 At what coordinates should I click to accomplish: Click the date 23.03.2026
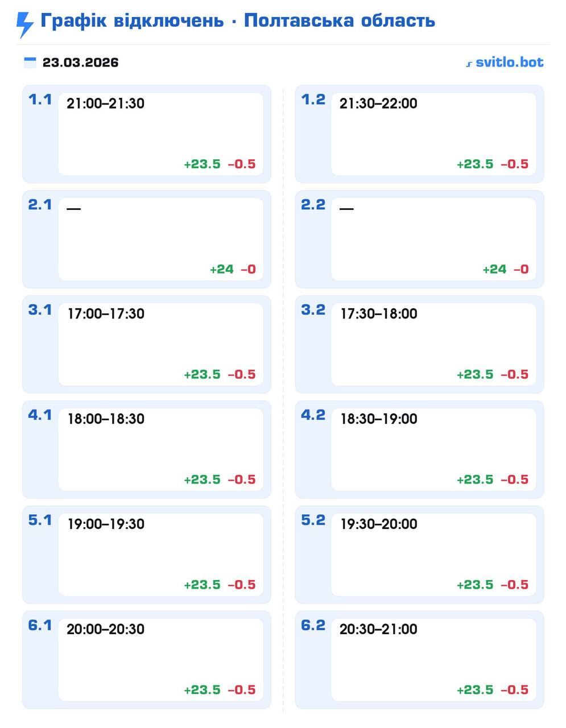[x=80, y=62]
